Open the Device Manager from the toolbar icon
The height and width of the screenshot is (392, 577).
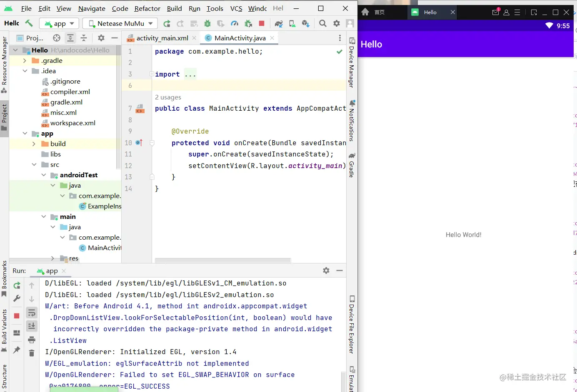click(292, 24)
